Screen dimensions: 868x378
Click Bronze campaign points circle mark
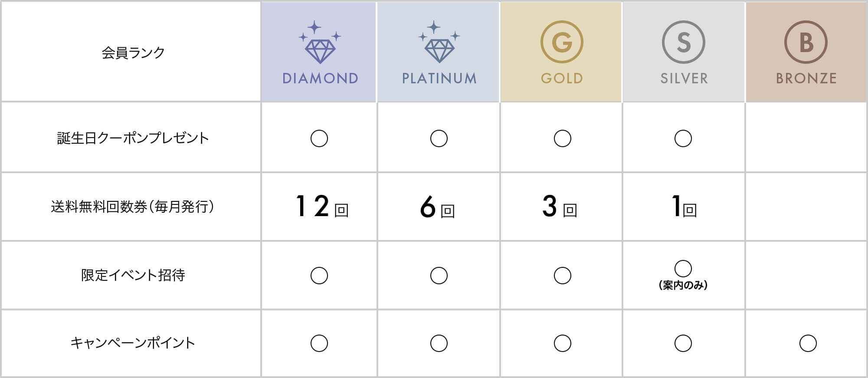coord(808,343)
